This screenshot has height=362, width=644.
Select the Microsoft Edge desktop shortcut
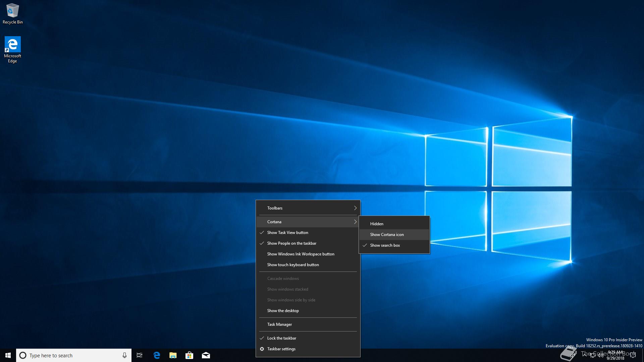12,50
